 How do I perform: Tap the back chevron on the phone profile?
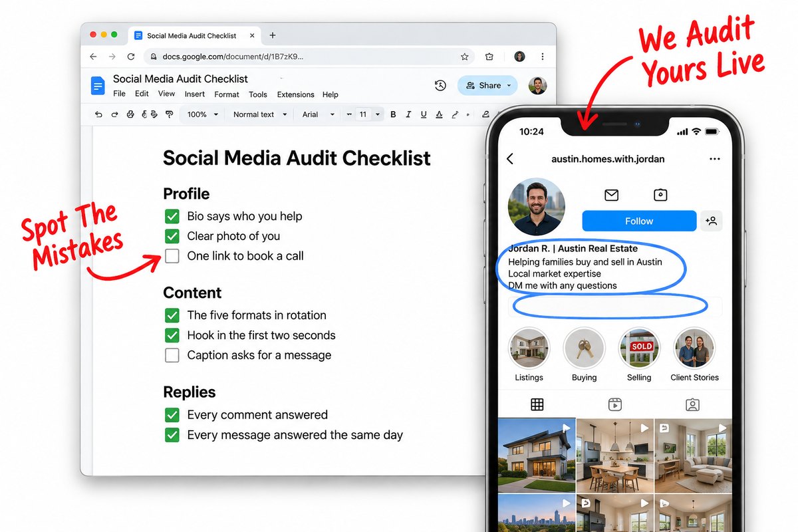[510, 159]
